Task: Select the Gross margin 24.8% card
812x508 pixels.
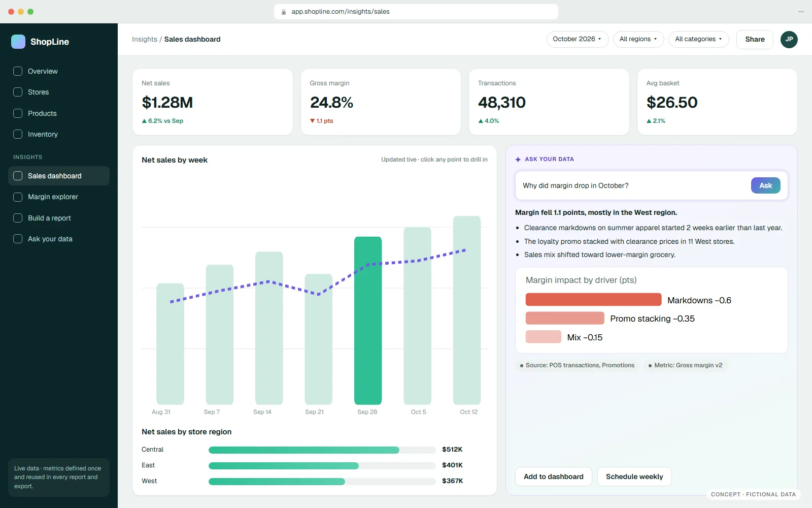Action: [381, 102]
